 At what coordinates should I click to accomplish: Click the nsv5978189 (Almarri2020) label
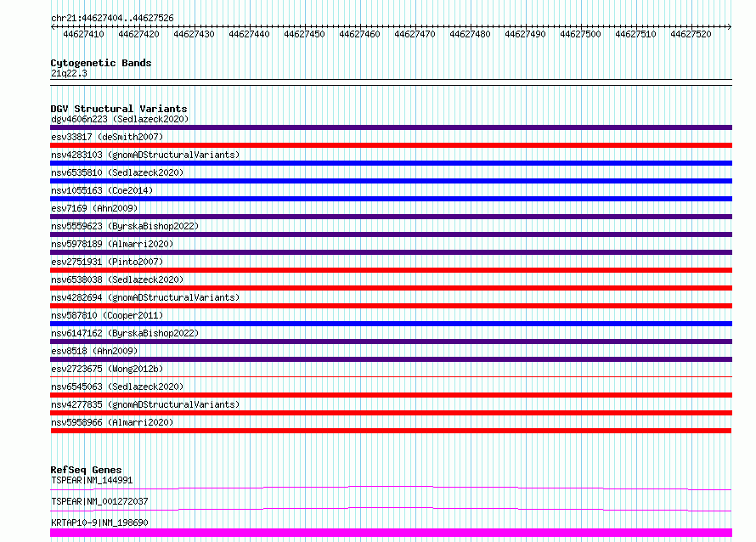(x=112, y=244)
